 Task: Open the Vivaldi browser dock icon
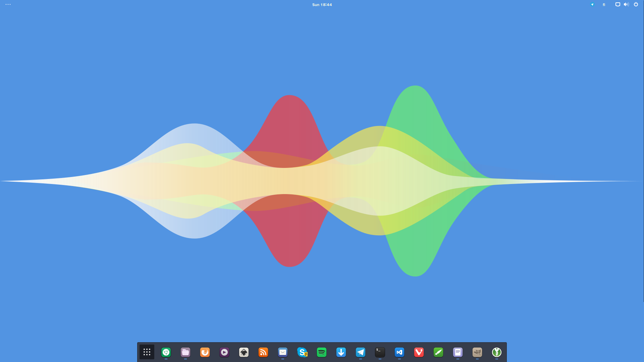[x=419, y=352]
